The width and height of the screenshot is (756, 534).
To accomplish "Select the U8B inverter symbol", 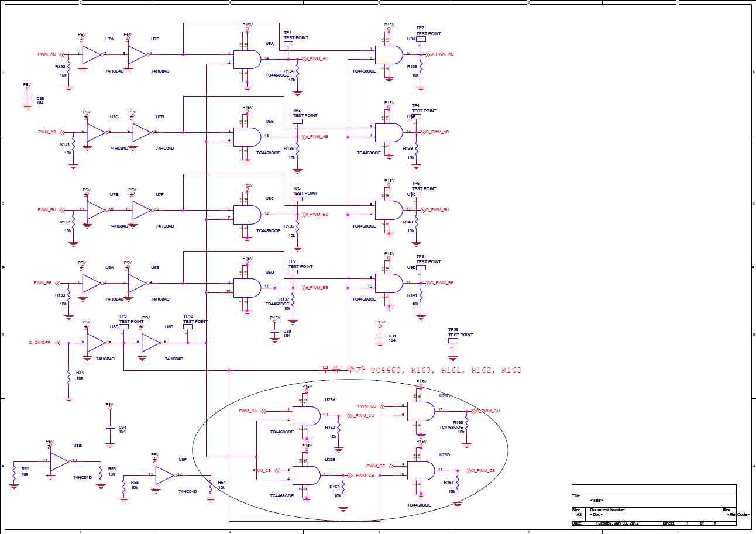I will tap(138, 283).
